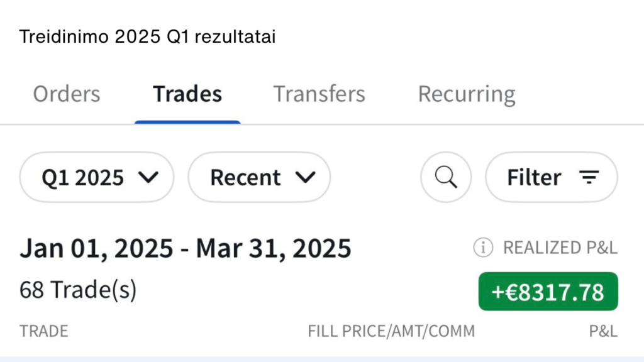The width and height of the screenshot is (644, 362).
Task: Click the 68 Trade(s) count text
Action: pos(78,290)
